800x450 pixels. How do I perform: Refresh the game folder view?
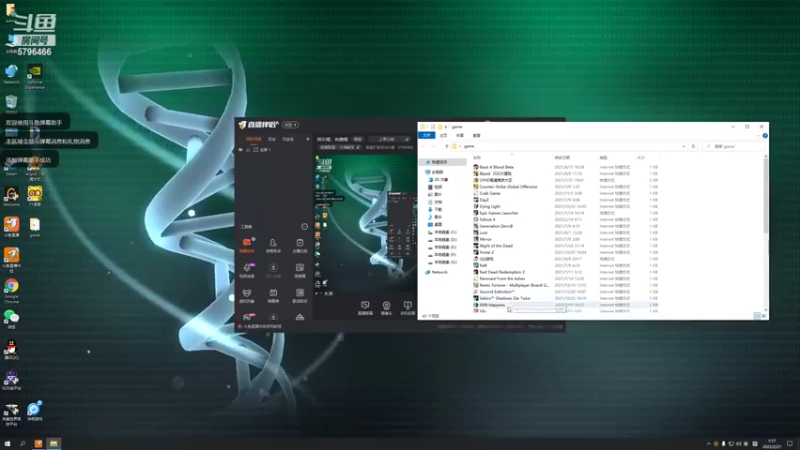693,146
